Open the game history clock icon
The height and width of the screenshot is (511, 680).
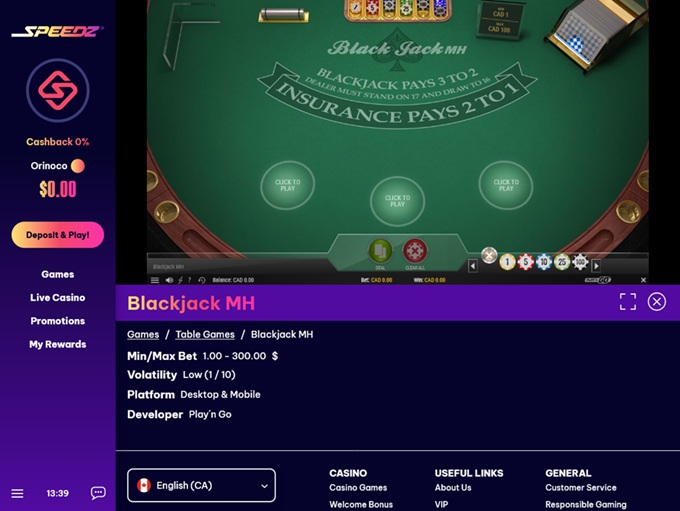pyautogui.click(x=202, y=280)
